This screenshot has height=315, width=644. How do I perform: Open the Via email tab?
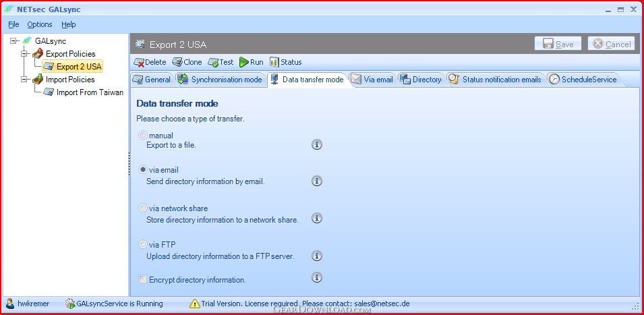(x=372, y=80)
